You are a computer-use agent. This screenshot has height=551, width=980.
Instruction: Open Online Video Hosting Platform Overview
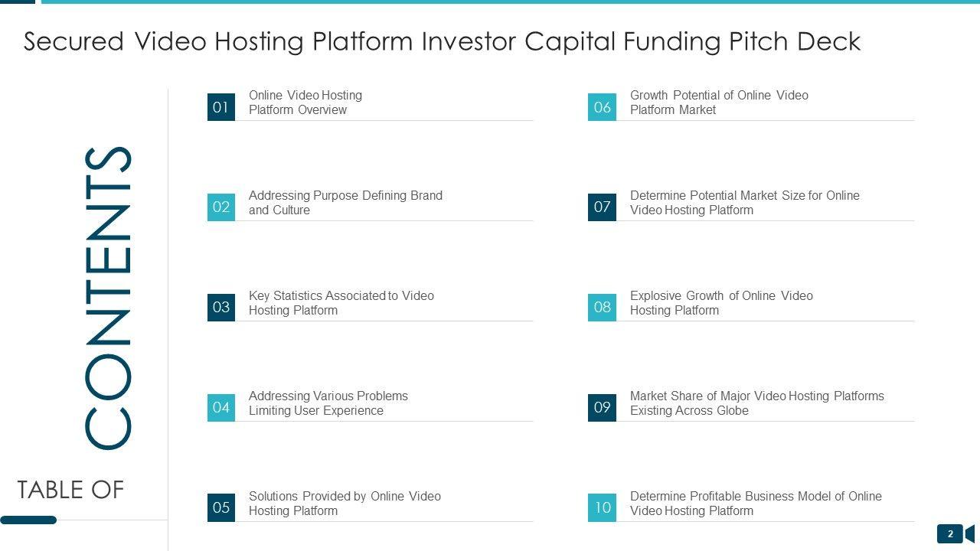[305, 103]
